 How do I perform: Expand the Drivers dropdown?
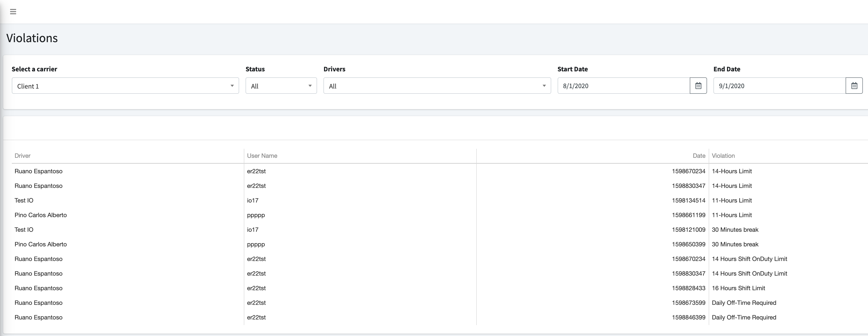point(437,86)
